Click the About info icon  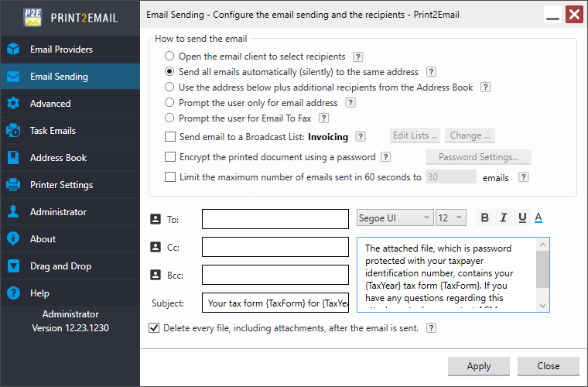13,238
